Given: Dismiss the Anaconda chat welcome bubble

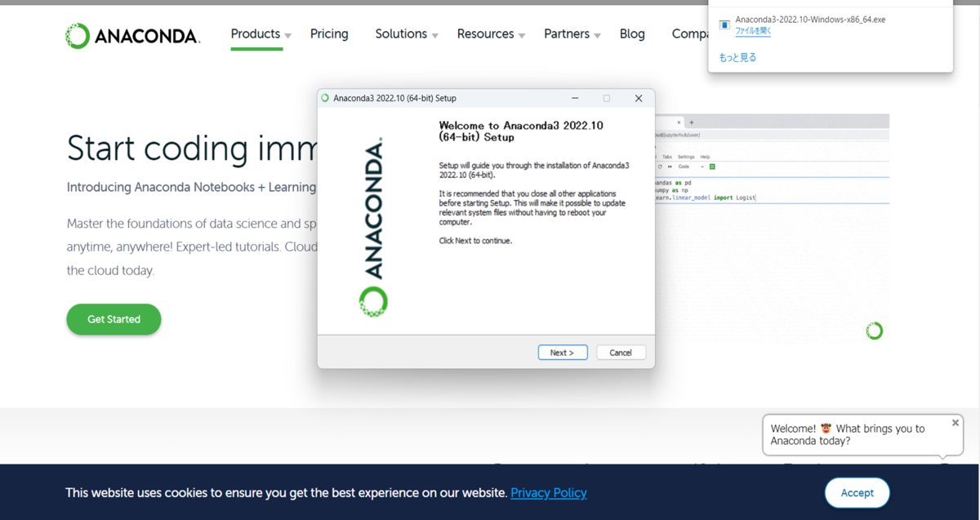Looking at the screenshot, I should (x=955, y=423).
